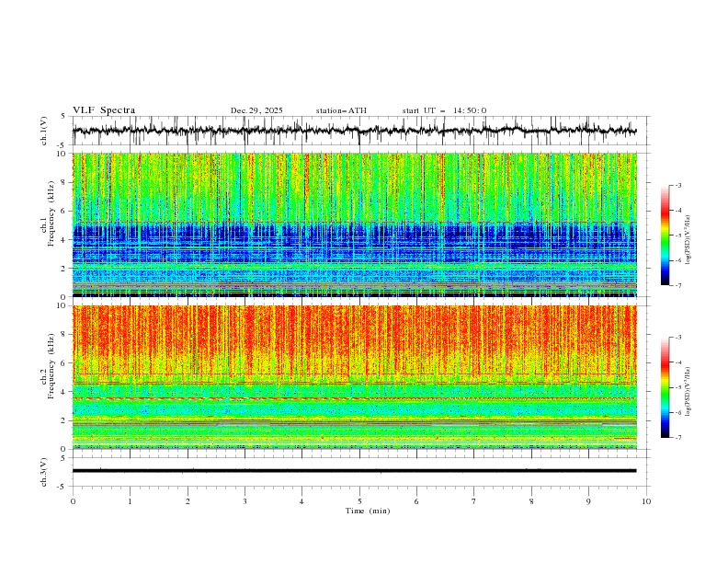Click time axis tick label "8"

pyautogui.click(x=531, y=501)
